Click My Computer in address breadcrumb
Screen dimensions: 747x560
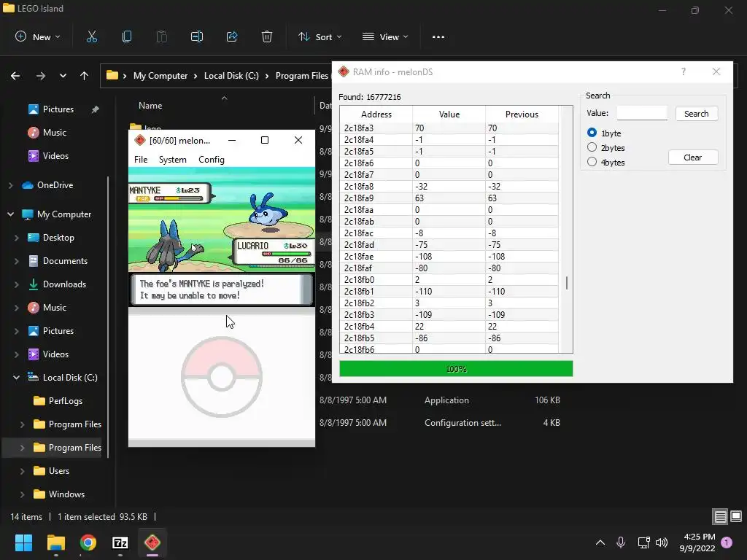pos(160,76)
